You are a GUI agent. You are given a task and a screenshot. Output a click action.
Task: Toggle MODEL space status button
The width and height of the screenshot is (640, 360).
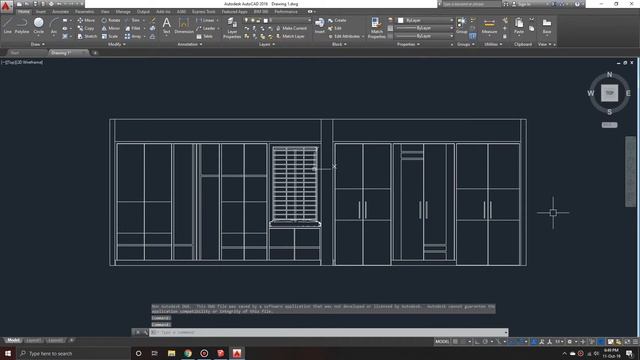pos(442,342)
